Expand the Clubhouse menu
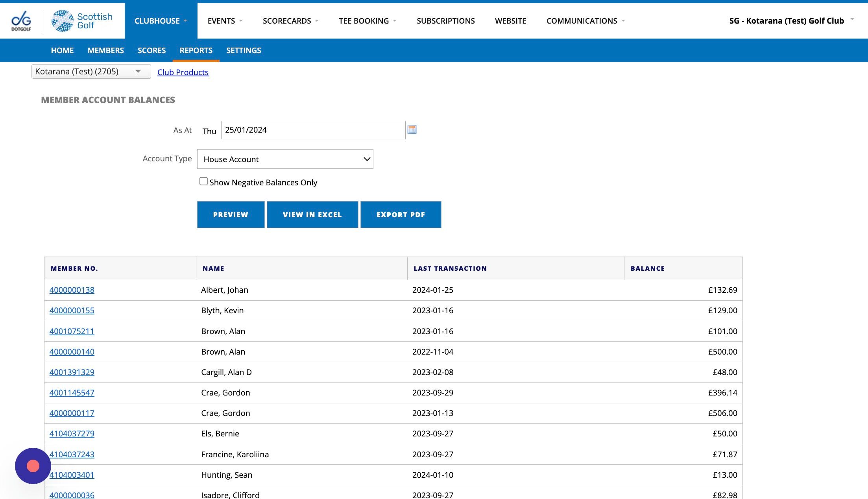This screenshot has height=499, width=868. click(161, 21)
